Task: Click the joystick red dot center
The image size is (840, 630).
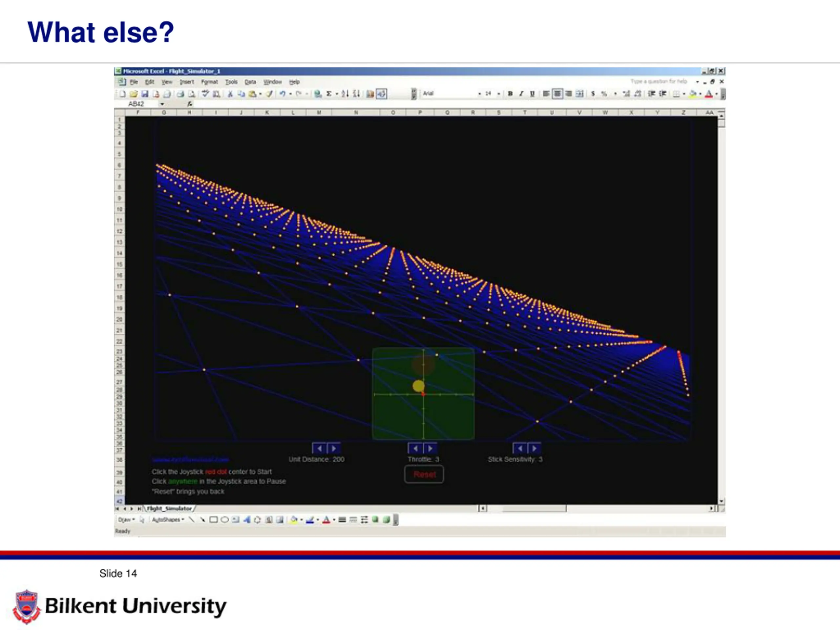Action: [423, 394]
